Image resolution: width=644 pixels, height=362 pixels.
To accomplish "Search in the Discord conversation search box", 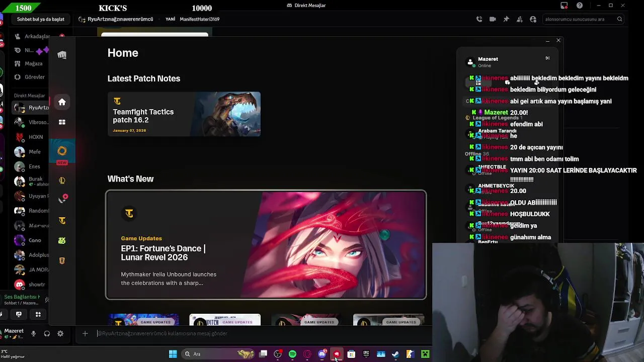I will click(583, 19).
